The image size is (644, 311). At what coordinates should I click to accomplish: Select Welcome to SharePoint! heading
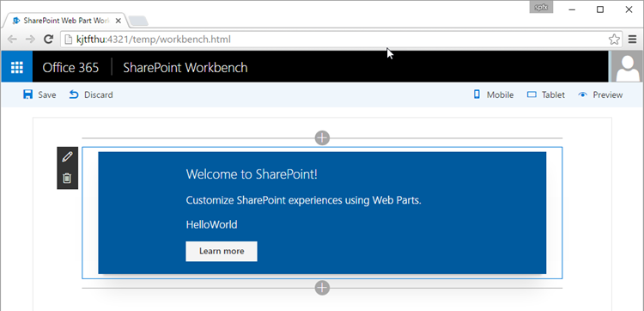[x=252, y=174]
